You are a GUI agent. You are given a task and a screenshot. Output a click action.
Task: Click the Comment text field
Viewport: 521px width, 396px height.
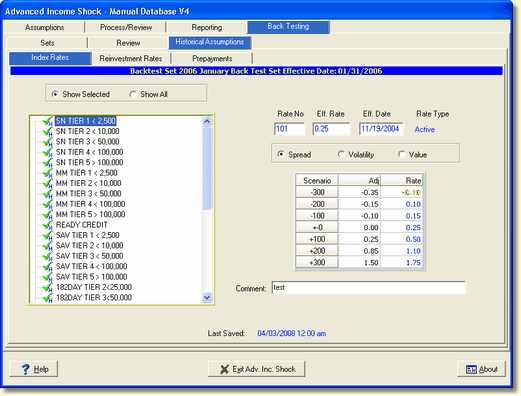(369, 288)
